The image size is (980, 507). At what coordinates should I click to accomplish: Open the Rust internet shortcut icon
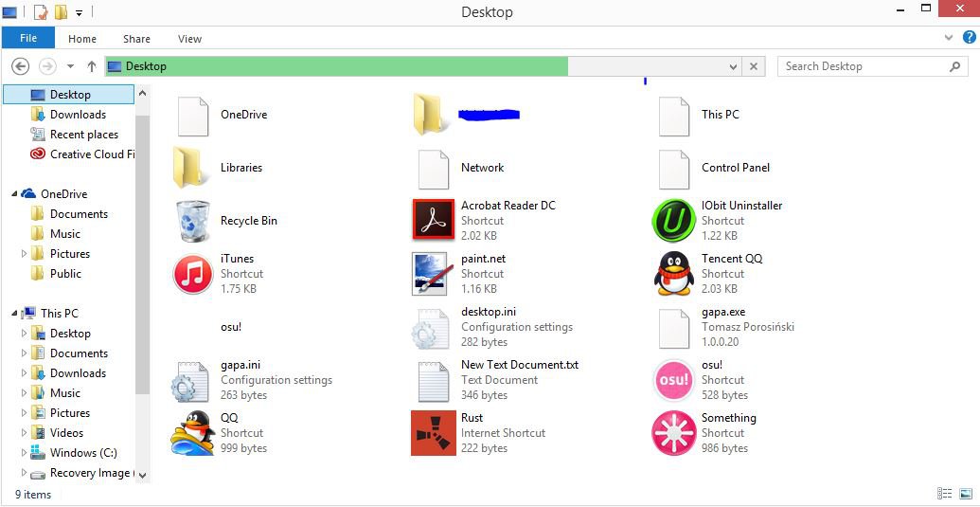433,432
